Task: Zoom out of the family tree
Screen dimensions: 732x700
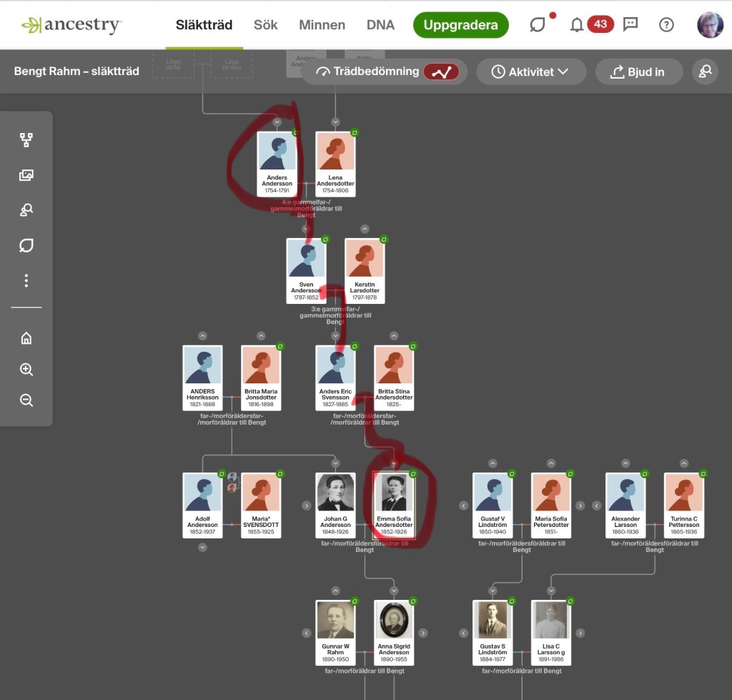Action: [26, 400]
